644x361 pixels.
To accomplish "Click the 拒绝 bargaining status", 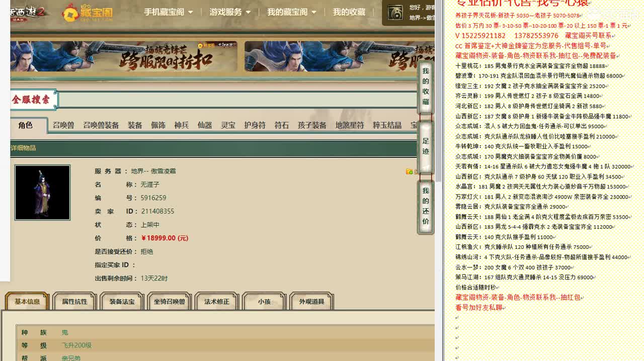I will [x=147, y=251].
